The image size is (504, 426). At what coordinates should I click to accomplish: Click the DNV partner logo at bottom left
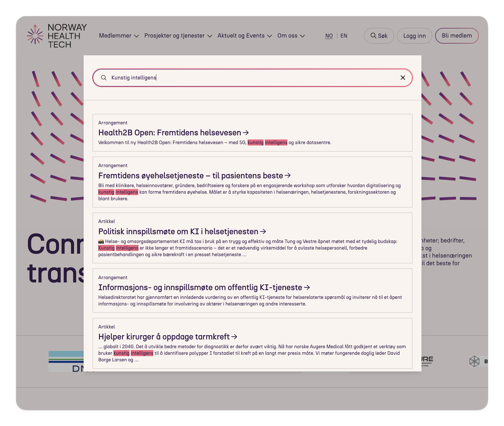coord(66,361)
